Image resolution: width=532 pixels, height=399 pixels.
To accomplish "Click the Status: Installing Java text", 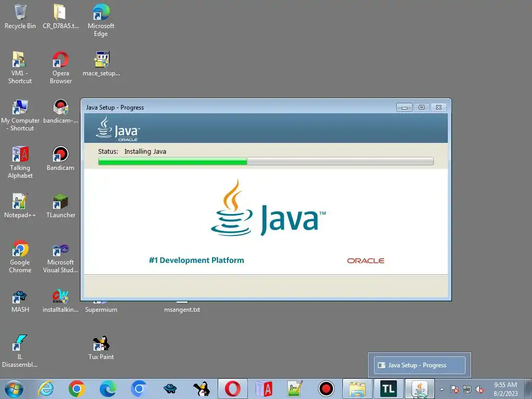I will (132, 151).
